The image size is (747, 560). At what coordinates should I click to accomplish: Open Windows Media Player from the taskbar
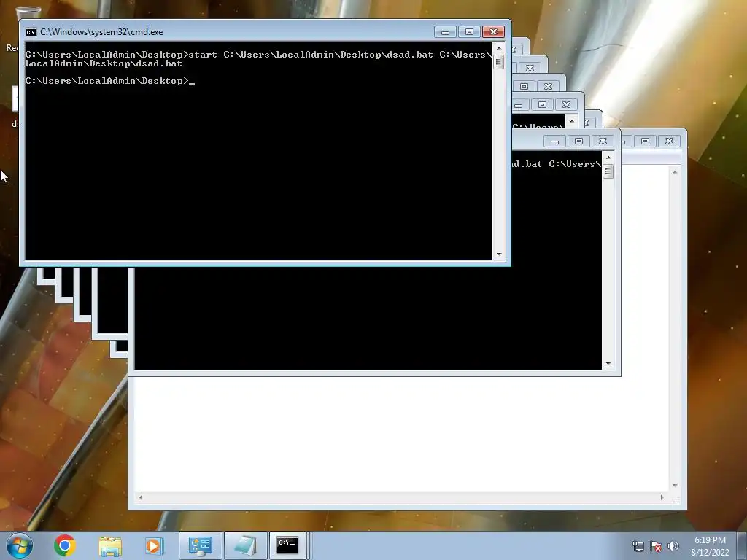pos(155,545)
